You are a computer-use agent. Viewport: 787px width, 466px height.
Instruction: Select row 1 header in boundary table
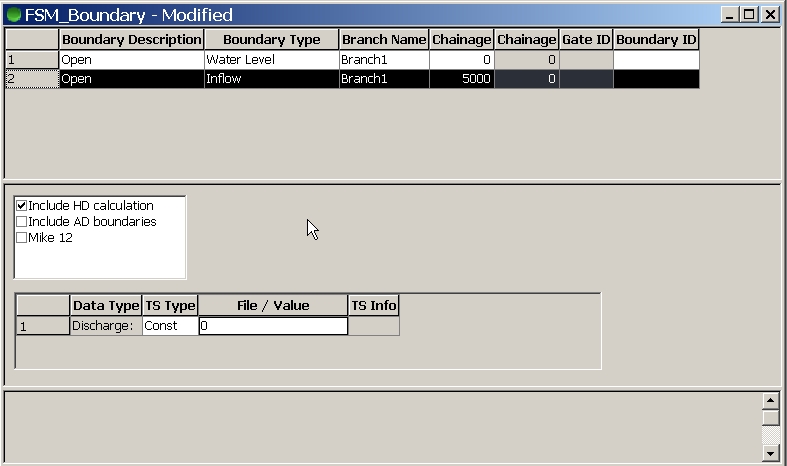[x=32, y=60]
